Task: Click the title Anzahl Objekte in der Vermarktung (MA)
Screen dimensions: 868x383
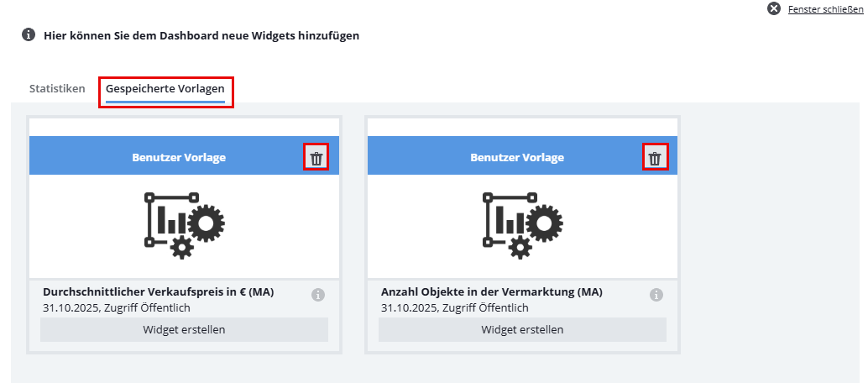Action: pyautogui.click(x=492, y=292)
